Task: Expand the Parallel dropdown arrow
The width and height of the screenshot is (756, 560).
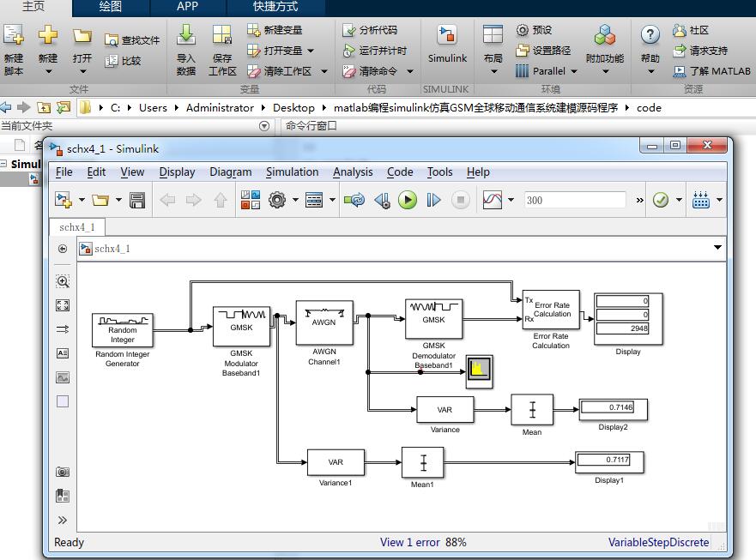Action: pos(574,71)
